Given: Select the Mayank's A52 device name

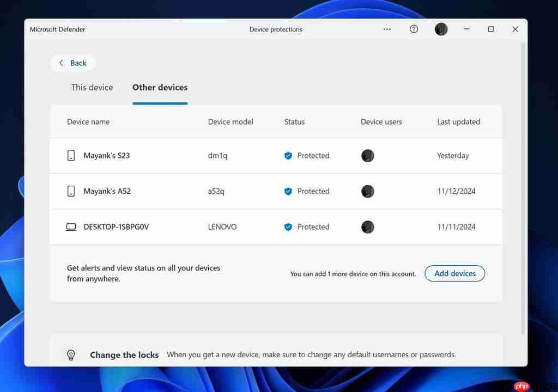Looking at the screenshot, I should [107, 191].
